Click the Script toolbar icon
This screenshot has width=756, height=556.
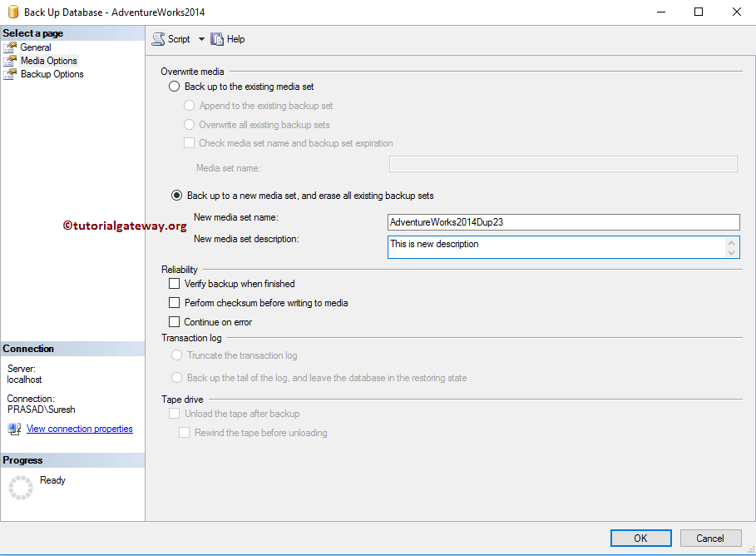click(158, 39)
